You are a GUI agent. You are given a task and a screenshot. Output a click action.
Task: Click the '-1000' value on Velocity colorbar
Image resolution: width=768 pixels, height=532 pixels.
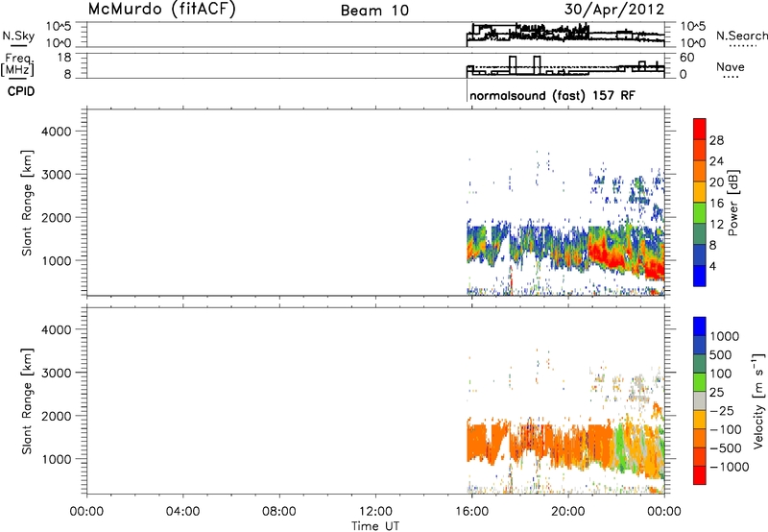(729, 467)
